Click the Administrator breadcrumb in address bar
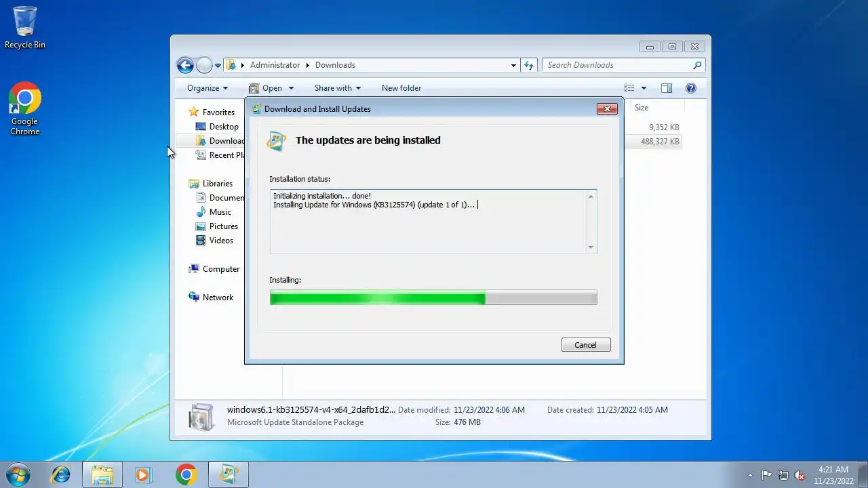This screenshot has width=868, height=488. (x=275, y=65)
